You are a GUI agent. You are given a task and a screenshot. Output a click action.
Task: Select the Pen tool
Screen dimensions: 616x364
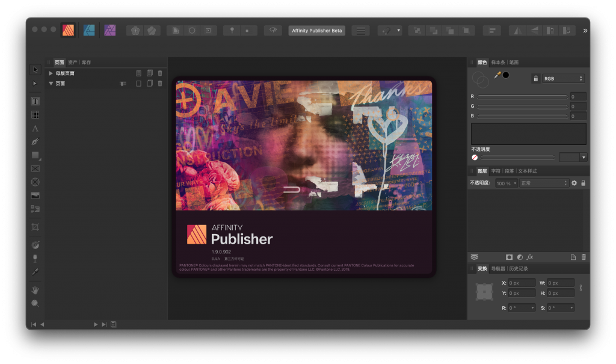(35, 141)
